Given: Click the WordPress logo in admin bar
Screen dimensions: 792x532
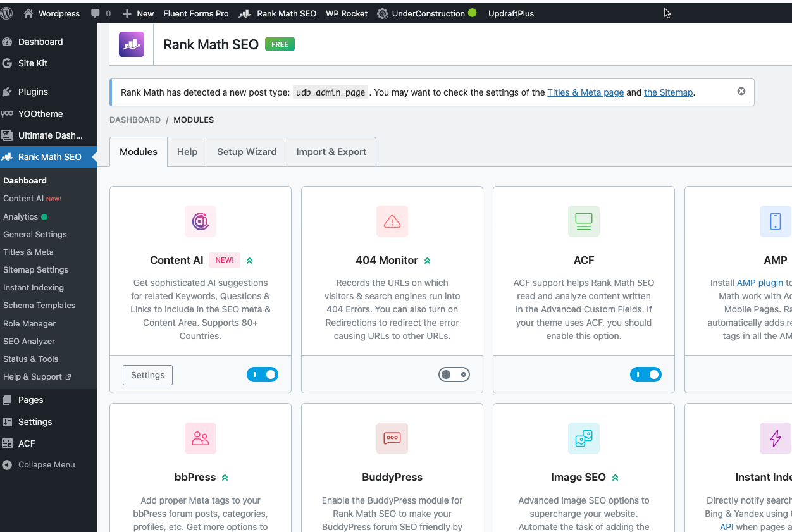Looking at the screenshot, I should point(6,13).
